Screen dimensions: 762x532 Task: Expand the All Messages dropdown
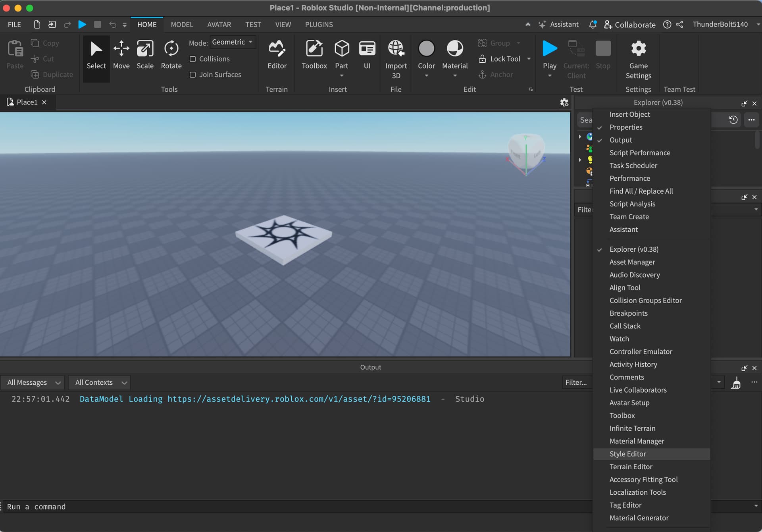(33, 382)
